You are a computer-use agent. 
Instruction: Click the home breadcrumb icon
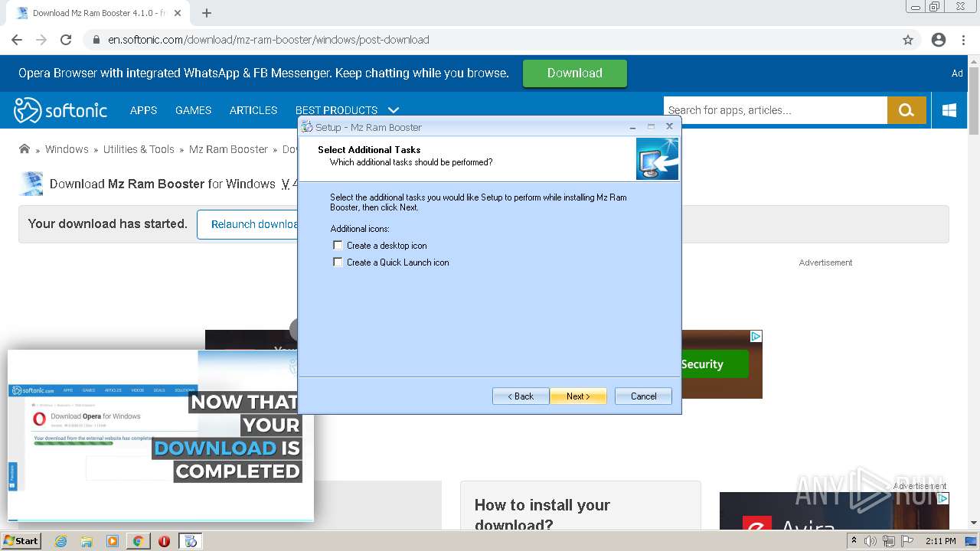[x=24, y=149]
